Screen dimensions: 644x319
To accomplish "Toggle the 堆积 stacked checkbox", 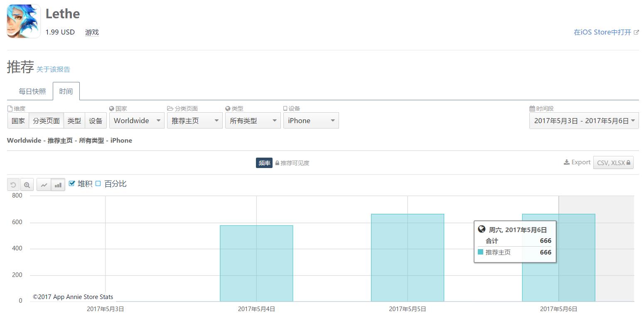I will (x=72, y=183).
